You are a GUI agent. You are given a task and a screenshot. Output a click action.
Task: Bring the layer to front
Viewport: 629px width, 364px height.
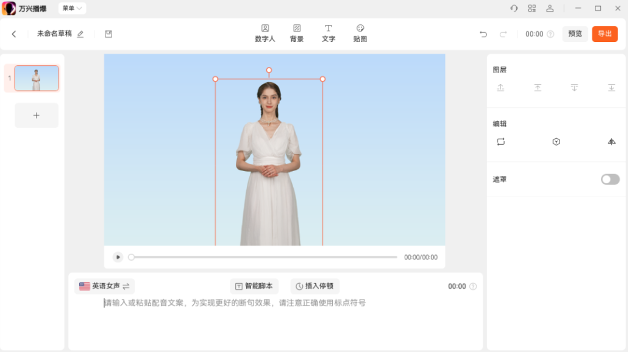point(538,88)
